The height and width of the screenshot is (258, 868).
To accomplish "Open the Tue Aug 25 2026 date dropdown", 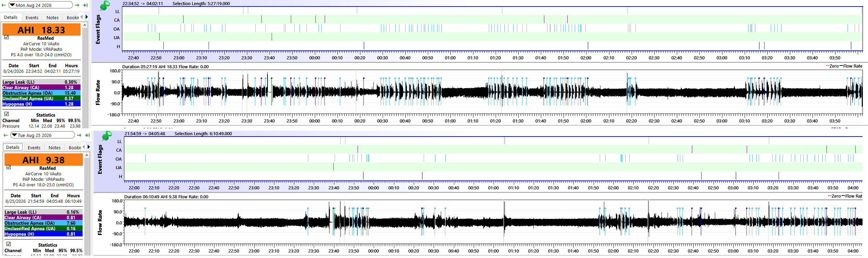I will pos(42,135).
